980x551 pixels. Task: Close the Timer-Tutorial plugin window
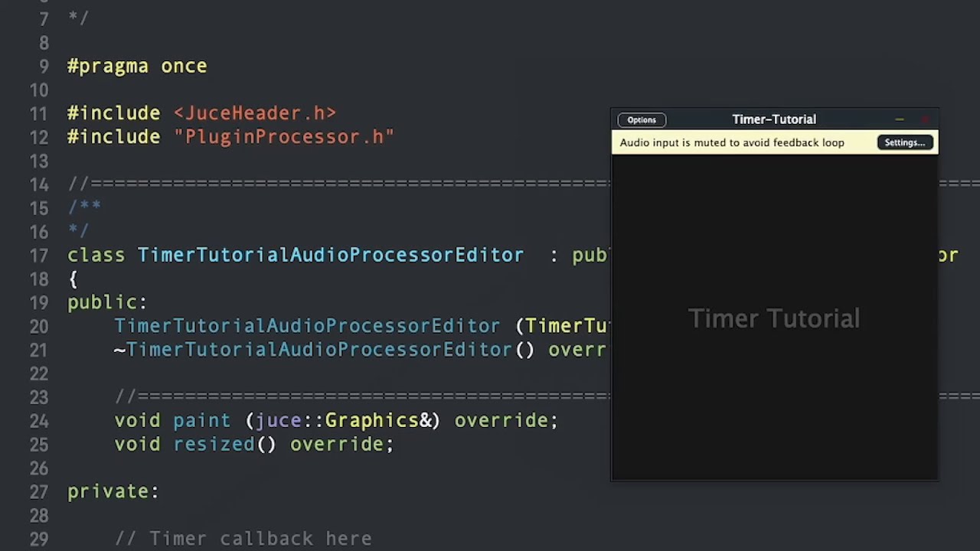pos(925,119)
